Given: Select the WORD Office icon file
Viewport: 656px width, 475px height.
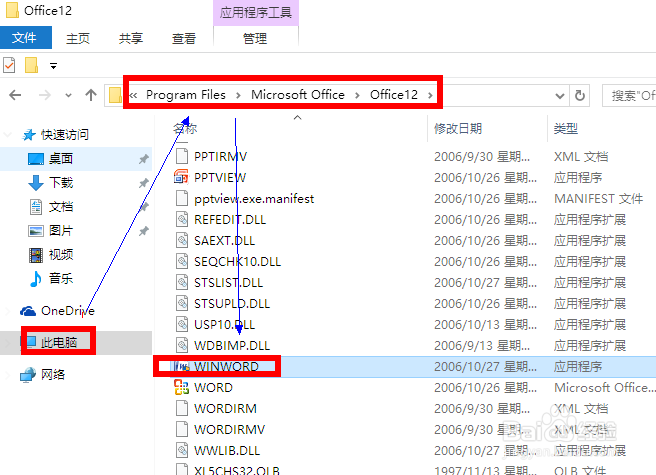Looking at the screenshot, I should [x=182, y=388].
